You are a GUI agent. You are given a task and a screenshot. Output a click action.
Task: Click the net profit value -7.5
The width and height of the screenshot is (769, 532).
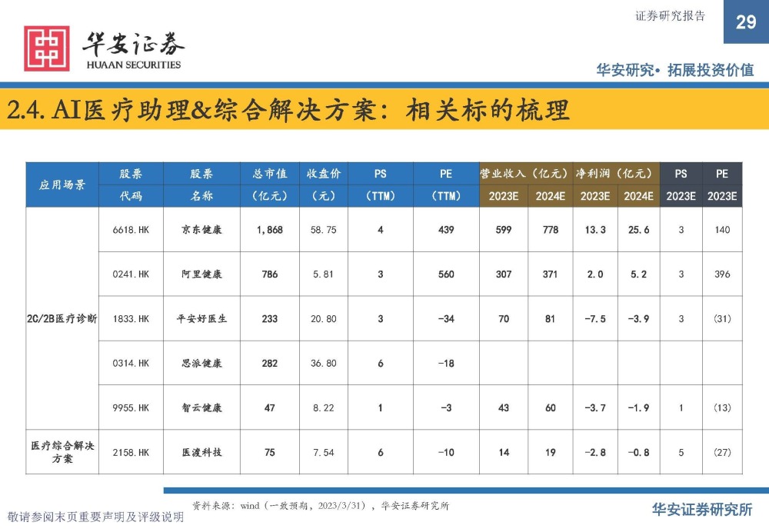595,319
